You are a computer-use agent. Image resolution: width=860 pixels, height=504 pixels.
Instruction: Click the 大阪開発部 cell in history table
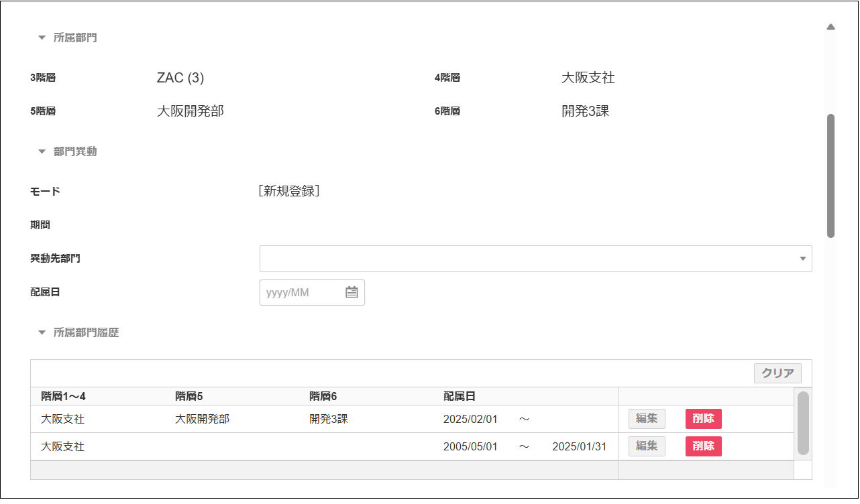202,420
